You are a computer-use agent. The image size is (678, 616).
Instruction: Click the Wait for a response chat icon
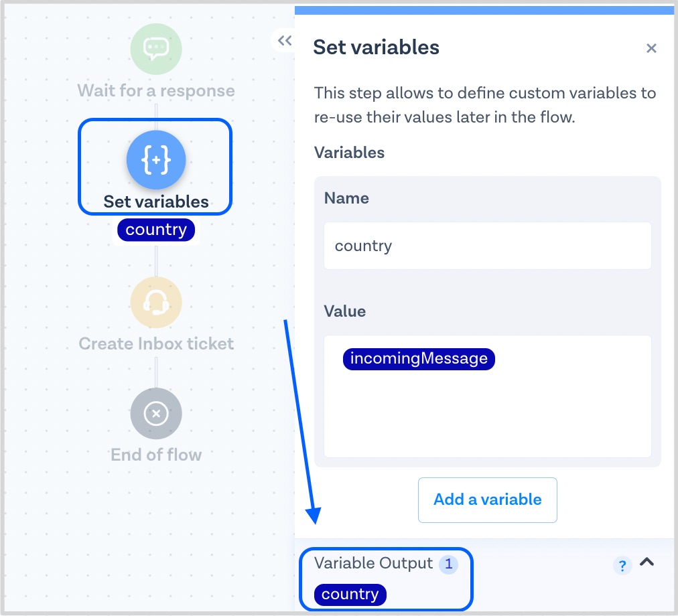[156, 48]
